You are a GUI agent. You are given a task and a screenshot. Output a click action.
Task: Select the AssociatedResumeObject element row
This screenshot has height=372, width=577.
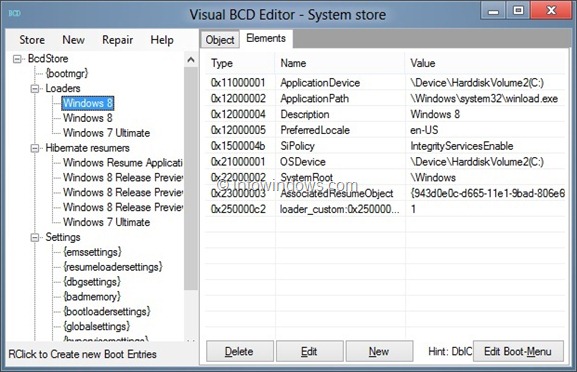pyautogui.click(x=385, y=193)
